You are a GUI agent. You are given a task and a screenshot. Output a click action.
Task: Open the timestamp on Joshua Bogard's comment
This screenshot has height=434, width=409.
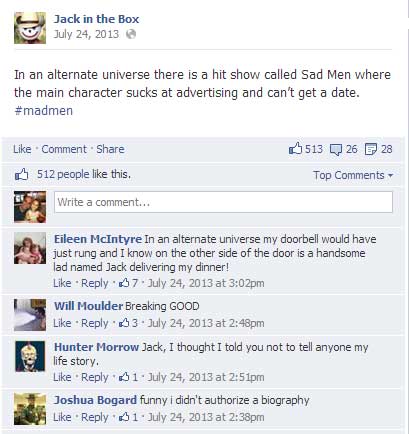(x=206, y=417)
